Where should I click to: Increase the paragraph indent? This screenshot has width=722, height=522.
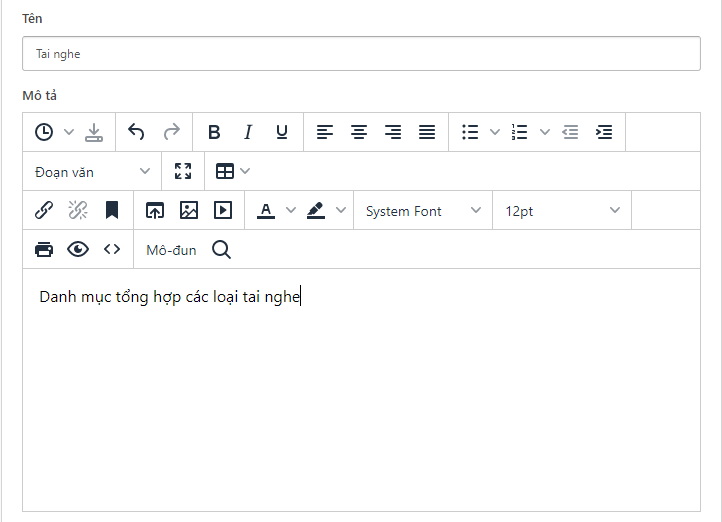tap(604, 132)
